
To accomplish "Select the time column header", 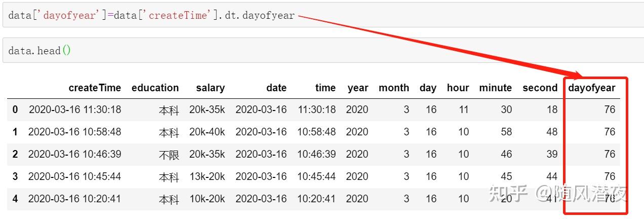I will [x=325, y=88].
